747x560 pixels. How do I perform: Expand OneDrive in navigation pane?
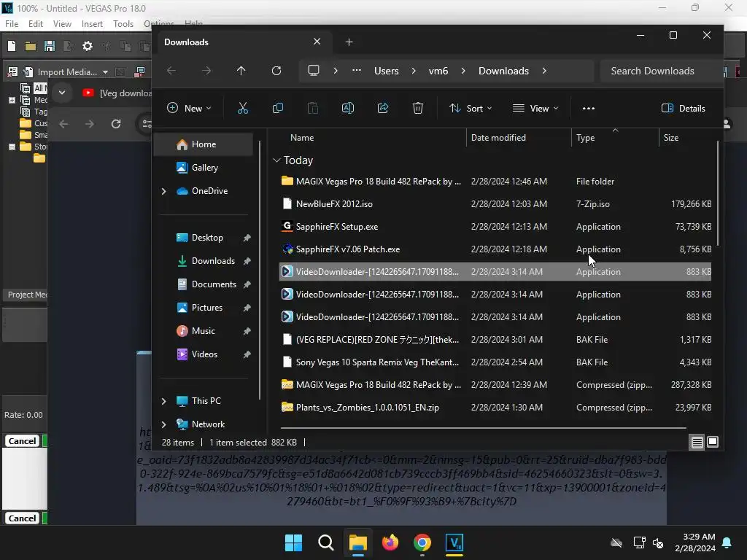click(x=164, y=191)
